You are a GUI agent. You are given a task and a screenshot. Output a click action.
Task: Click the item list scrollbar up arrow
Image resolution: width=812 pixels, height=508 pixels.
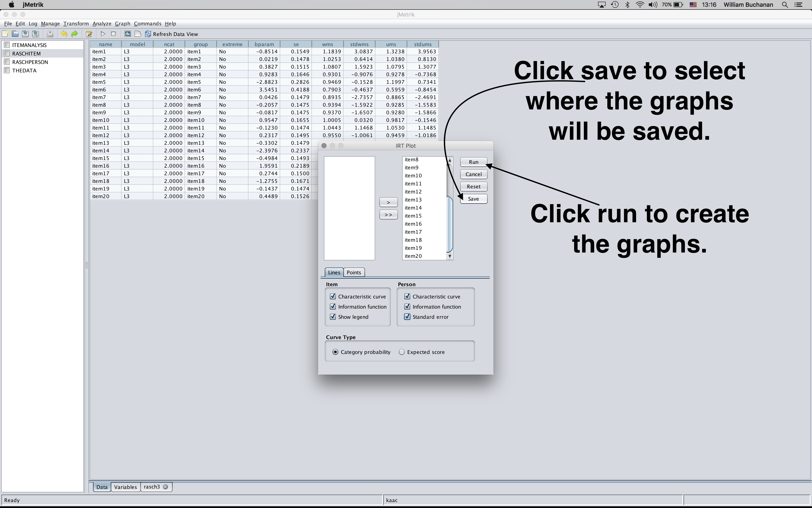[x=450, y=160]
